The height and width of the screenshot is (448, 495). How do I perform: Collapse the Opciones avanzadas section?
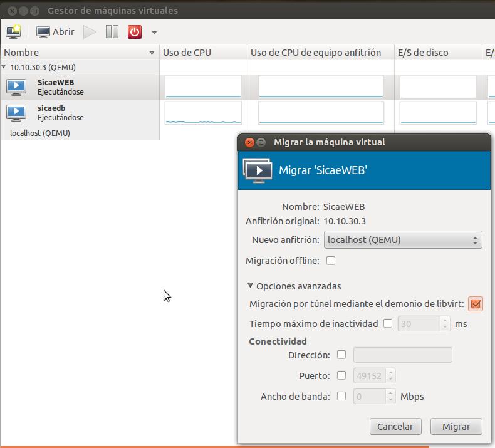pos(251,286)
